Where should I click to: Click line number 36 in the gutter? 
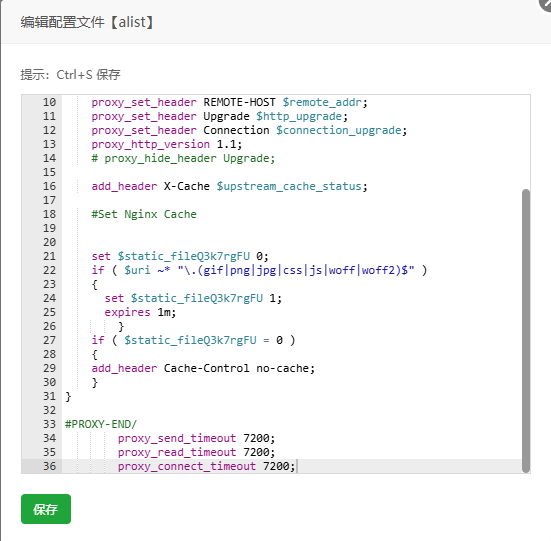coord(50,466)
